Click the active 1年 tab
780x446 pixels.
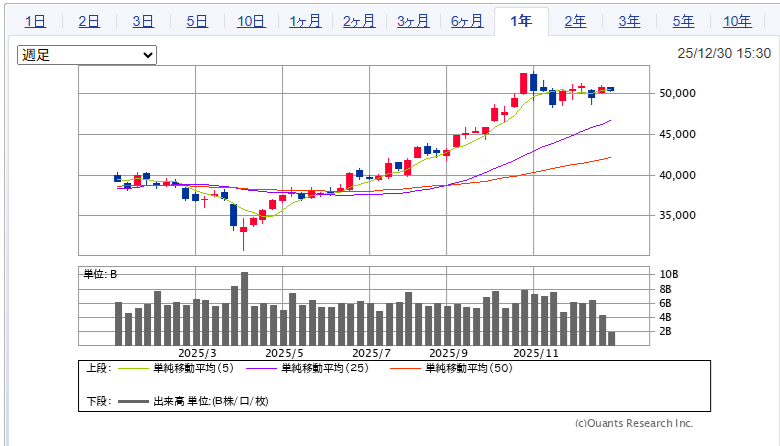[521, 21]
